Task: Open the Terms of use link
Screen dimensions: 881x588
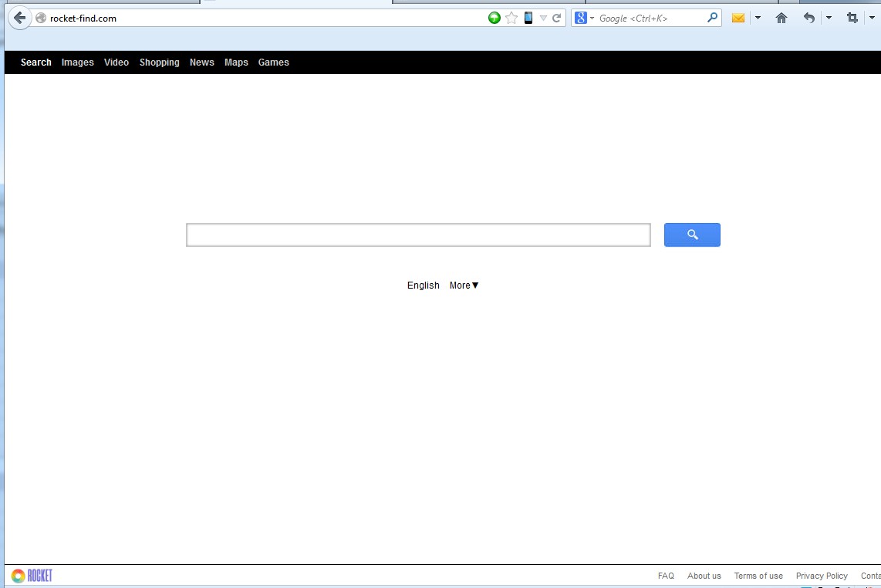Action: [758, 576]
